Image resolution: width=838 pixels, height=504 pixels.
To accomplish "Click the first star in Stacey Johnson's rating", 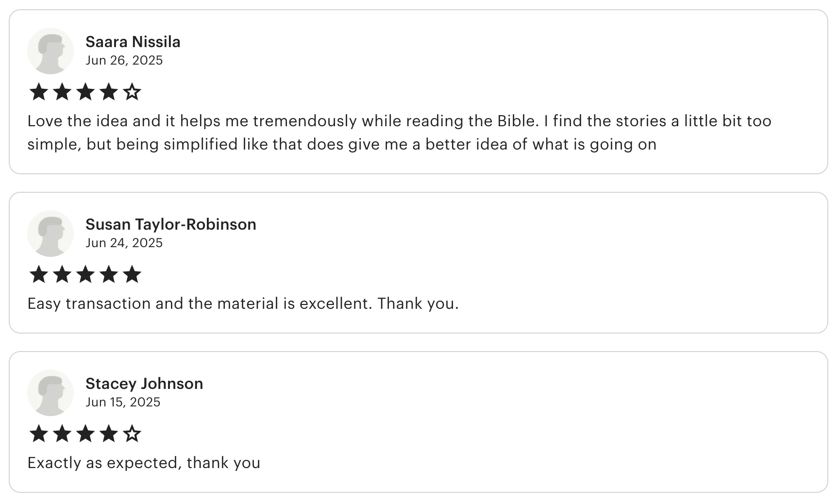I will 38,434.
